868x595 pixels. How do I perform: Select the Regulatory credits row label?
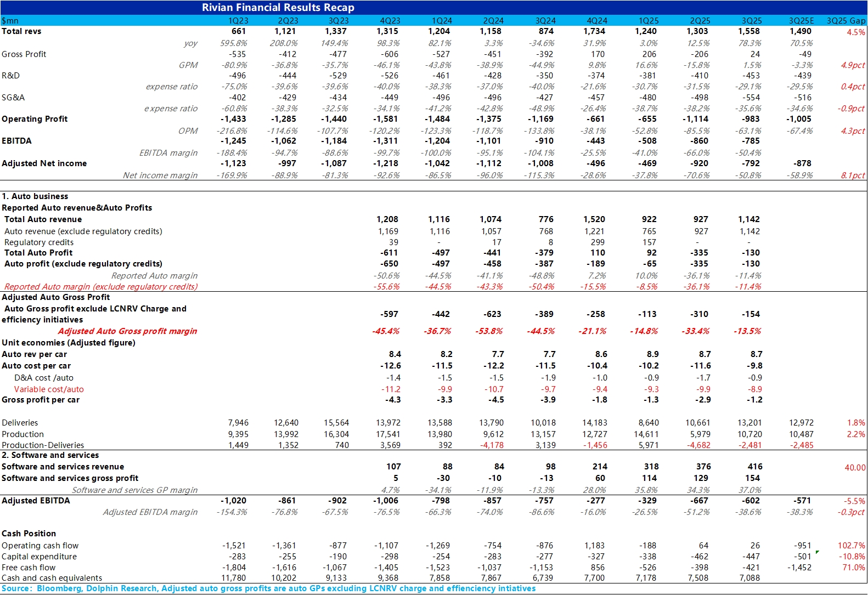point(39,242)
